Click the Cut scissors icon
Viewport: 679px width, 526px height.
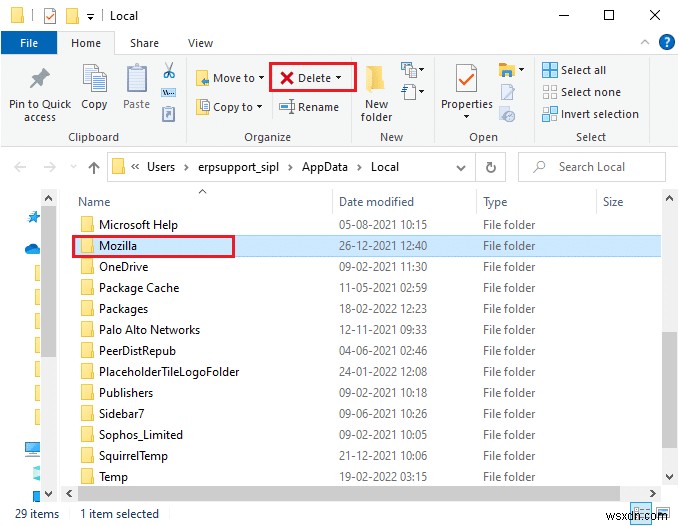point(169,70)
